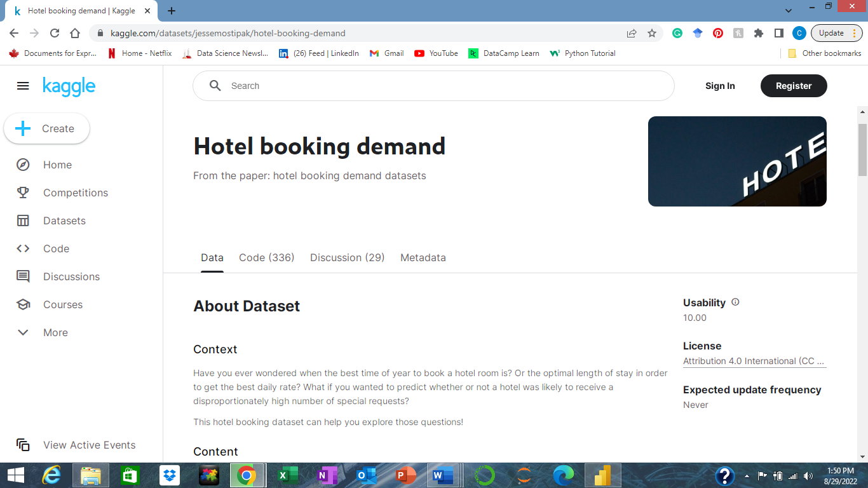The image size is (868, 488).
Task: Open Datasets from the sidebar
Action: [x=23, y=220]
